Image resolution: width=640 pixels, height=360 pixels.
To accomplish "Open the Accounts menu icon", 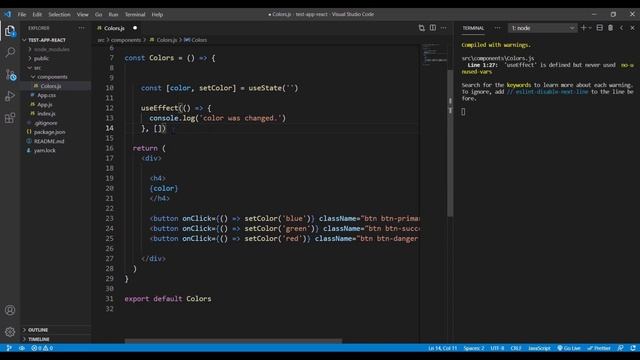I will [x=10, y=310].
